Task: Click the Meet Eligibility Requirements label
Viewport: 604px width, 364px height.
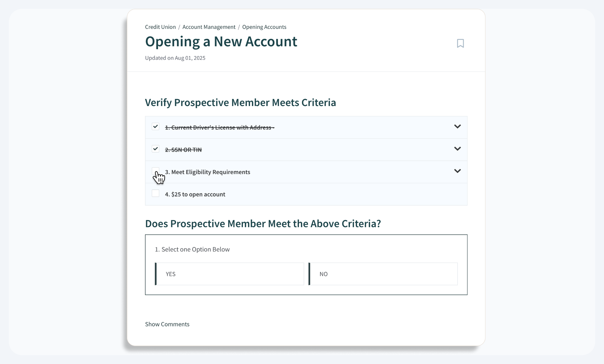Action: [x=208, y=172]
